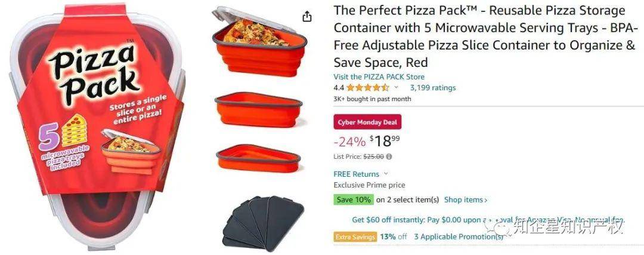This screenshot has width=644, height=255.
Task: Click the Cyber Monday Deal badge
Action: (x=367, y=122)
